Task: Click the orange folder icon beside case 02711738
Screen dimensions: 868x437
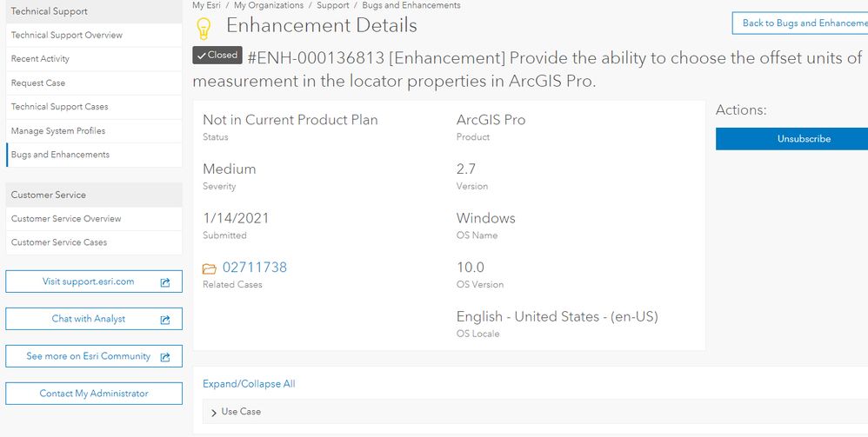Action: tap(210, 268)
